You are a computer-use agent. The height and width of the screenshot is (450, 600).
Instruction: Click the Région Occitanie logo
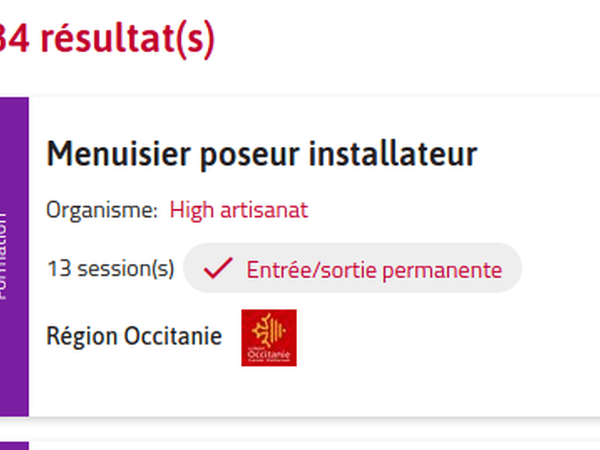coord(269,338)
